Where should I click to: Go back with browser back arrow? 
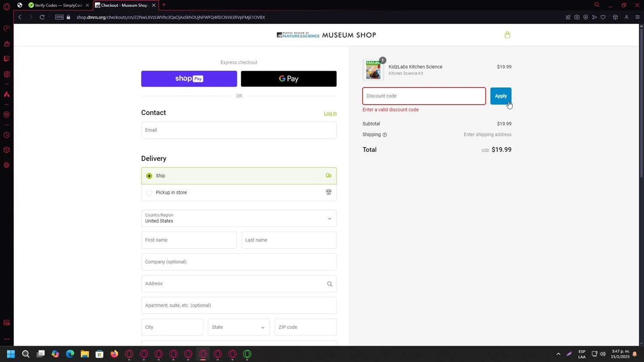click(x=20, y=17)
